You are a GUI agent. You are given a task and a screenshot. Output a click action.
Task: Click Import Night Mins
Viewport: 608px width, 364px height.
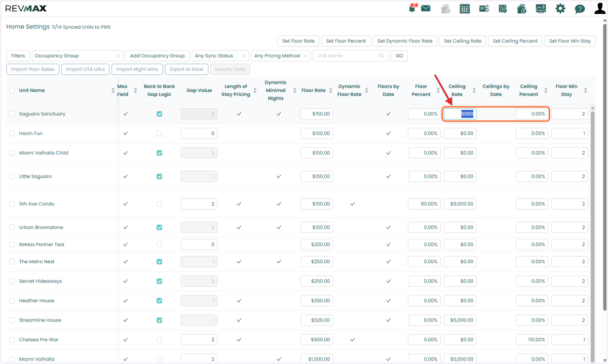(x=137, y=69)
